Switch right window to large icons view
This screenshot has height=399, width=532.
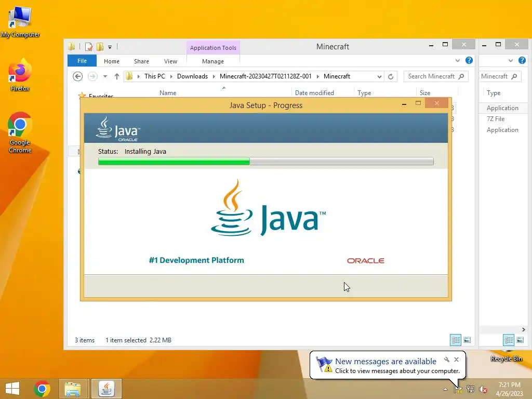coord(520,340)
